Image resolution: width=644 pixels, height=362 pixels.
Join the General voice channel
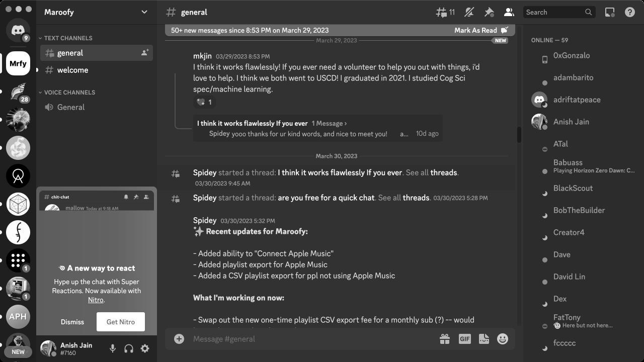pos(97,107)
